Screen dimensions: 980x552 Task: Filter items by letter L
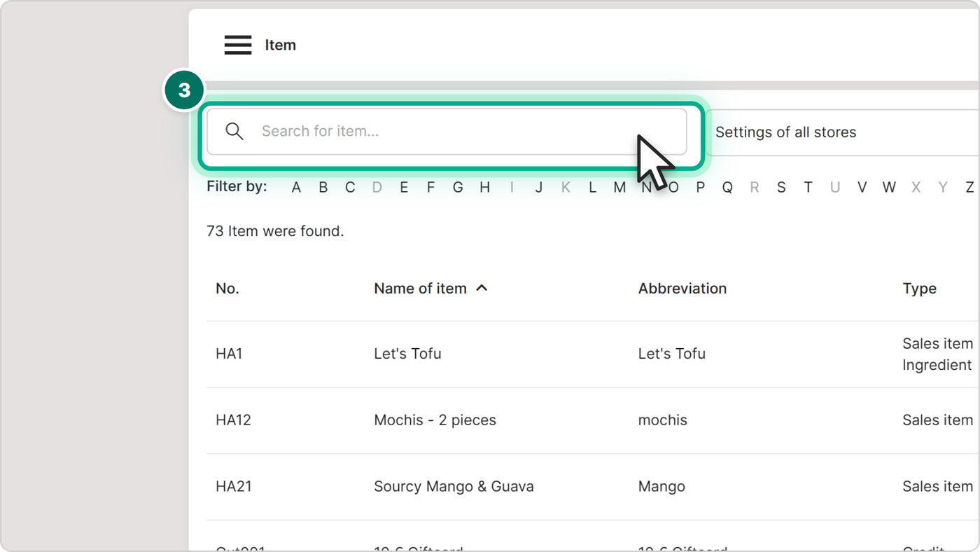[592, 187]
